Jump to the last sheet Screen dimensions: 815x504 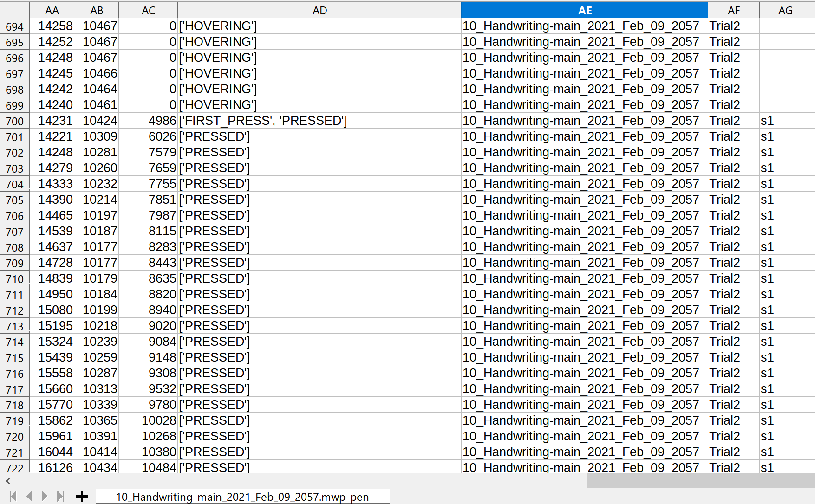[x=60, y=496]
